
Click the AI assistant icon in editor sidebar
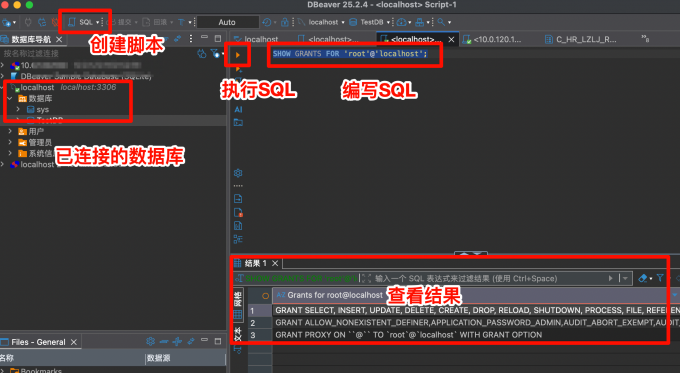point(238,109)
